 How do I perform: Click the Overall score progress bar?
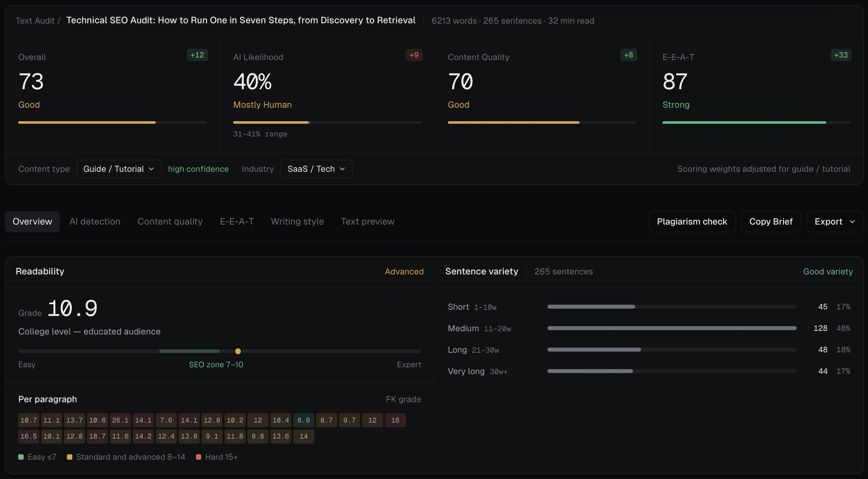click(x=112, y=123)
